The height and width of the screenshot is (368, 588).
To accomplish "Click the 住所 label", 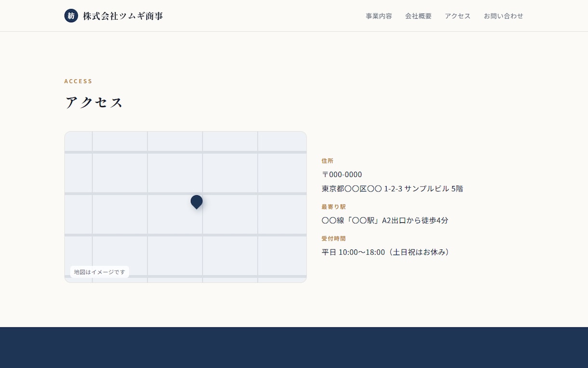I will tap(328, 161).
